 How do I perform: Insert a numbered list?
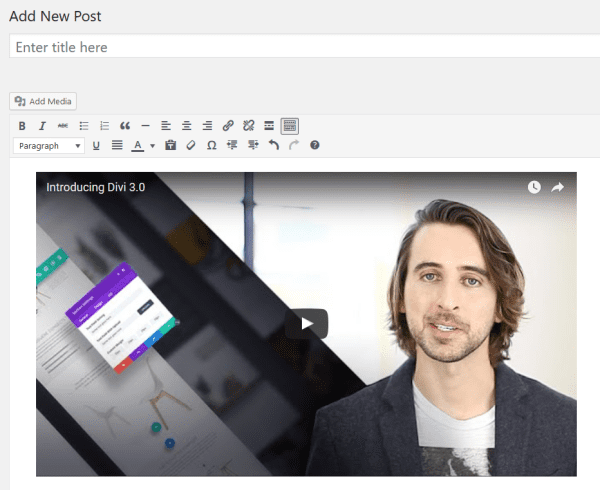click(104, 126)
